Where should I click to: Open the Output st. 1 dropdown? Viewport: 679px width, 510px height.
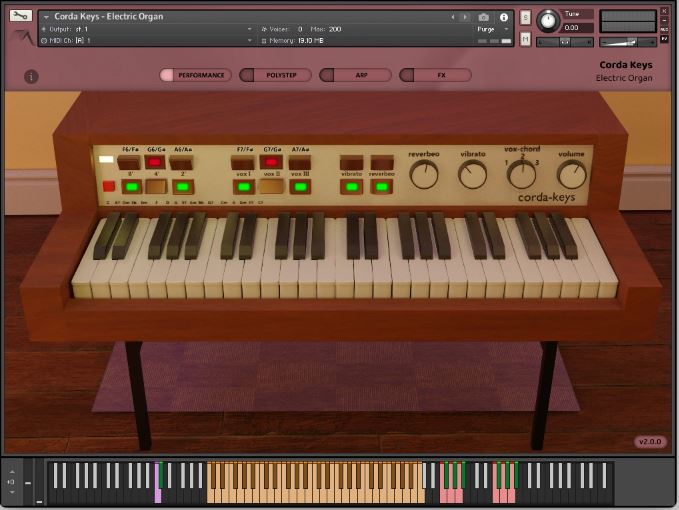(249, 29)
